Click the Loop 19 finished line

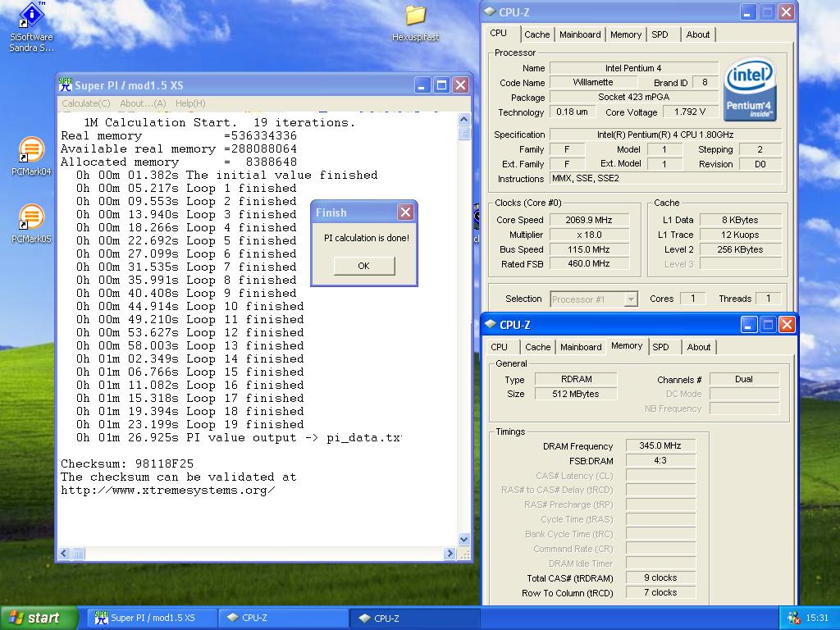click(190, 424)
